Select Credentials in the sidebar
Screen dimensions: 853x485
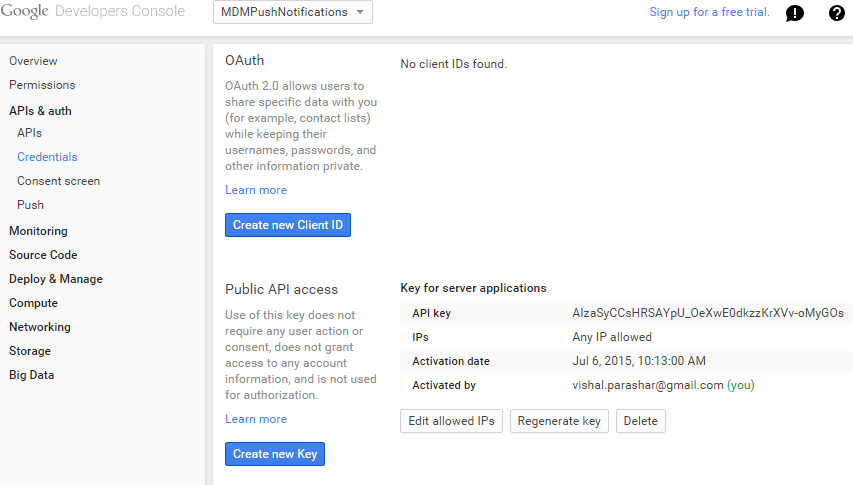click(47, 157)
